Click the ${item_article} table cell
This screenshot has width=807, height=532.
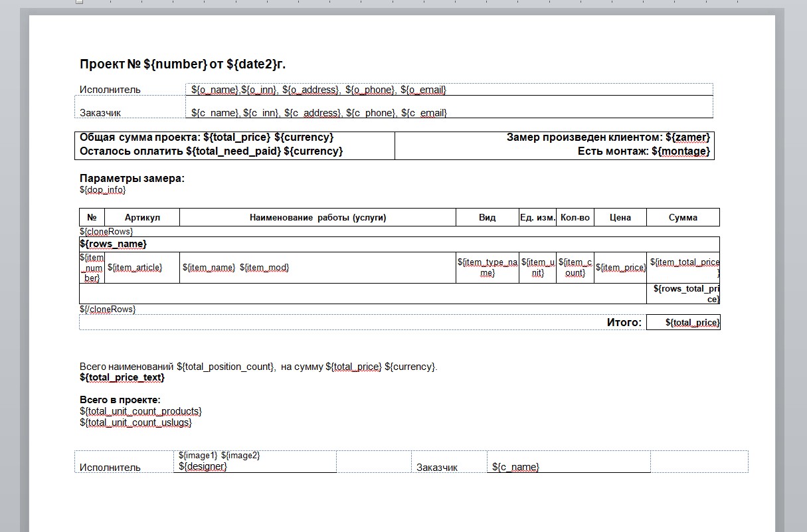click(135, 268)
